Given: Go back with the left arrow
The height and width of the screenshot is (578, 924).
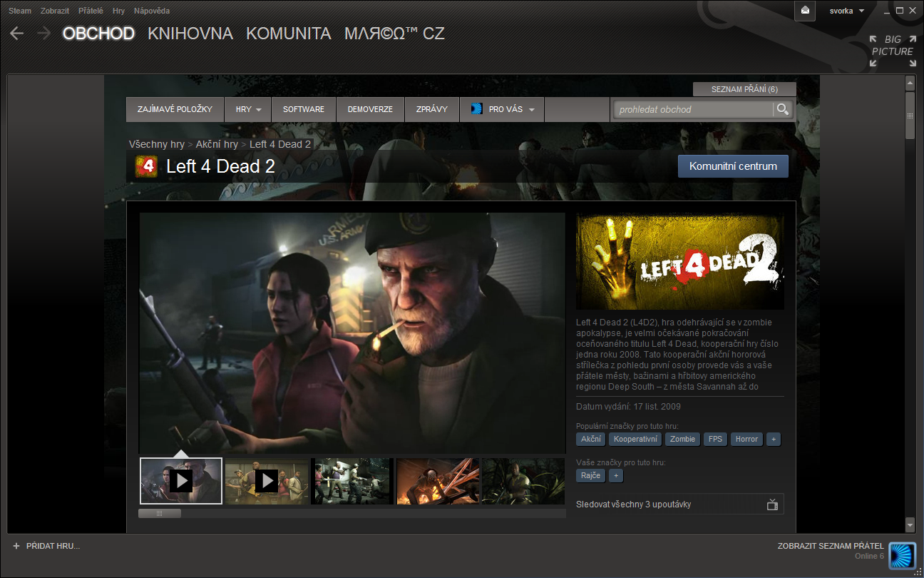Looking at the screenshot, I should (x=16, y=33).
